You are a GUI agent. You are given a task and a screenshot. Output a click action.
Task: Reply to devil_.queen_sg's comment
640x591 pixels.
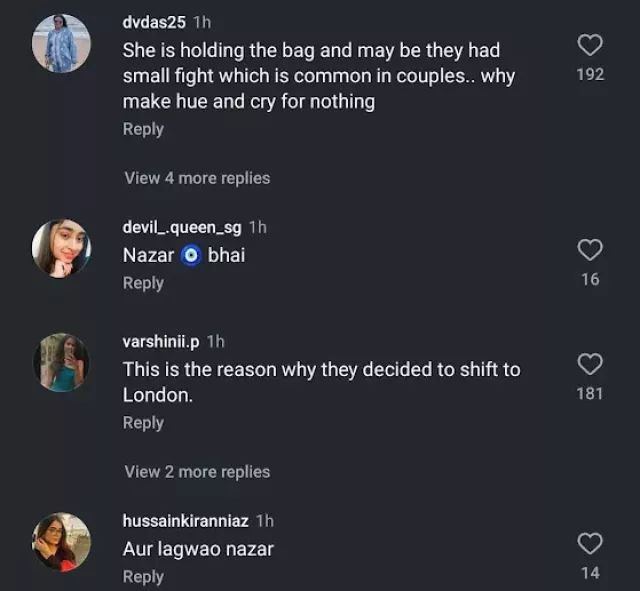[x=143, y=283]
